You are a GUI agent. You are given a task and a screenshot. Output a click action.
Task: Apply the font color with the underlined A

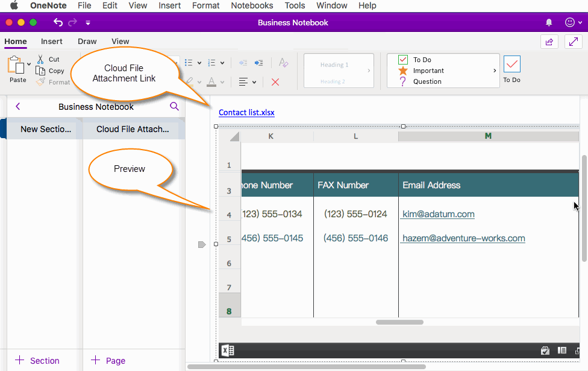(x=211, y=82)
